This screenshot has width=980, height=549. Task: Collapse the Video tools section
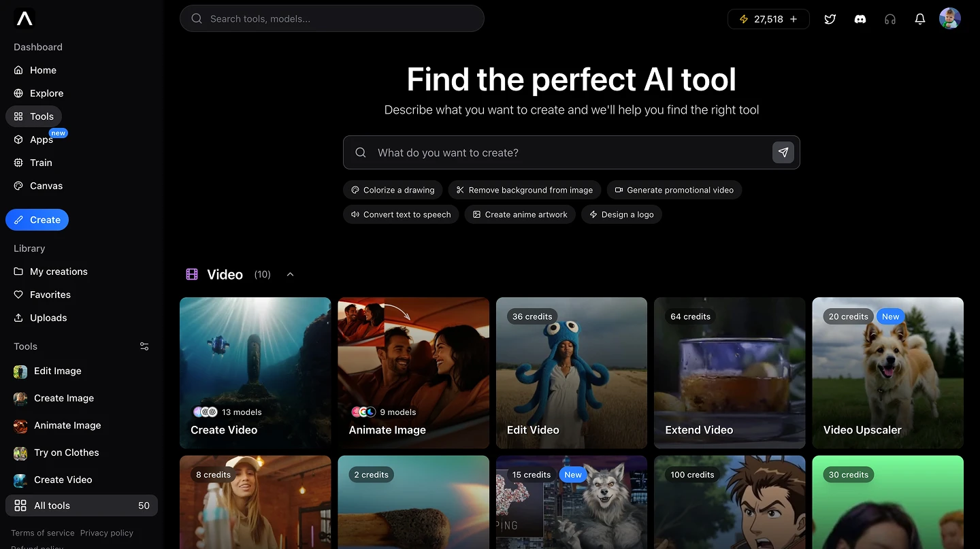coord(290,274)
